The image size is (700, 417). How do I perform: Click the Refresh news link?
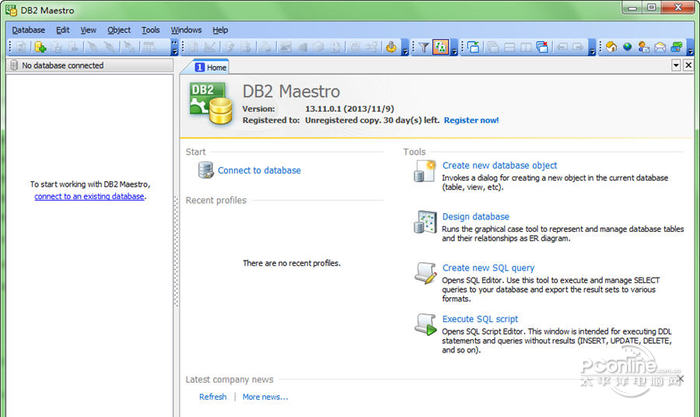coord(213,397)
